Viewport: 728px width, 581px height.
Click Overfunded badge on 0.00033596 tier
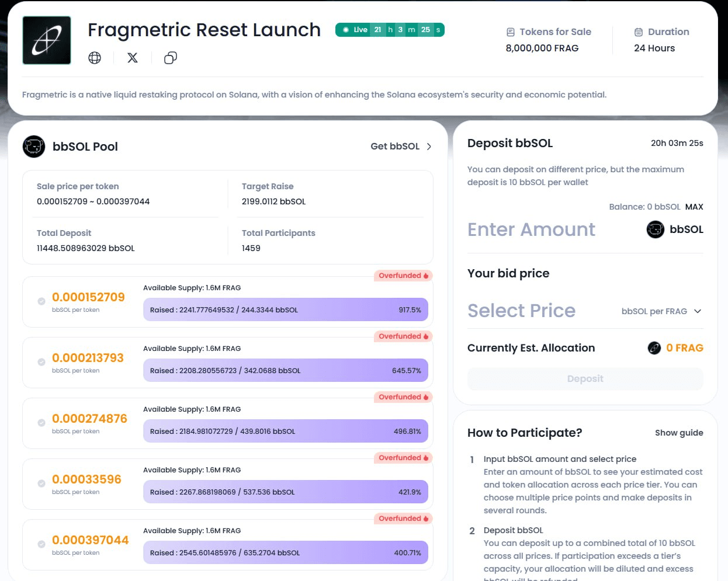point(403,458)
